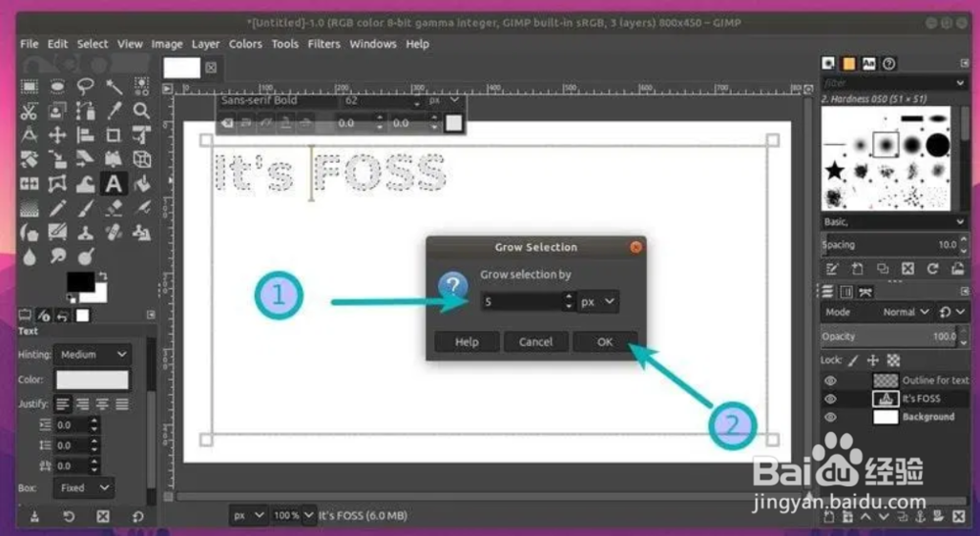Select the Eraser tool
The width and height of the screenshot is (980, 536).
tap(114, 208)
